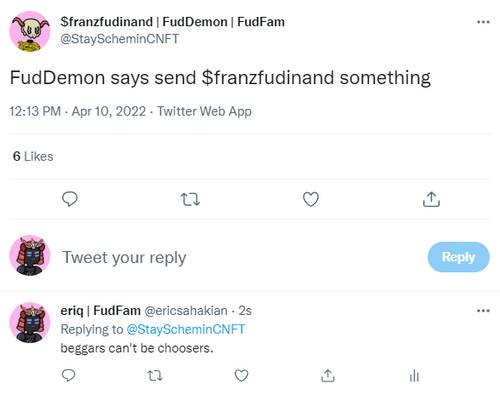Share eriq's reply with upload icon
This screenshot has height=394, width=500.
(328, 375)
